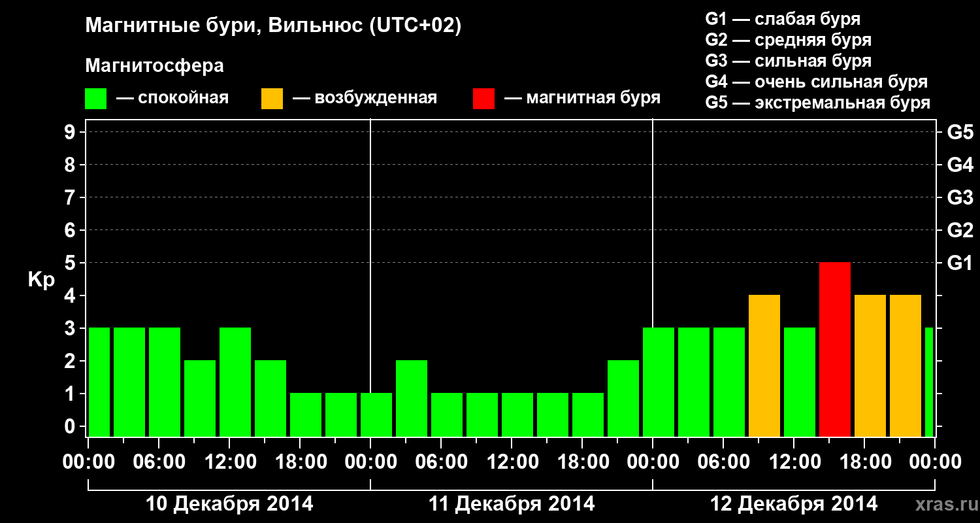Viewport: 980px width, 523px height.
Task: Click the 'G4 — очень сильная буря' description
Action: pos(817,82)
